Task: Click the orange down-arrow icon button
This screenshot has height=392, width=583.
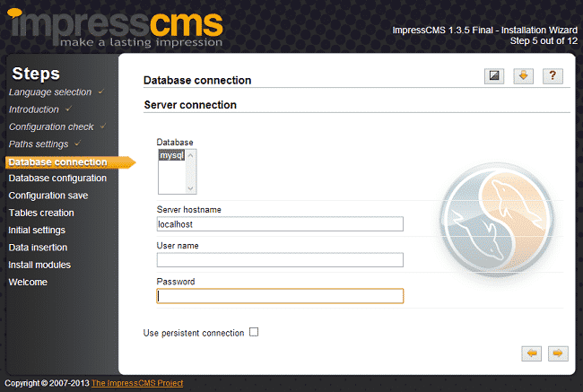Action: 523,76
